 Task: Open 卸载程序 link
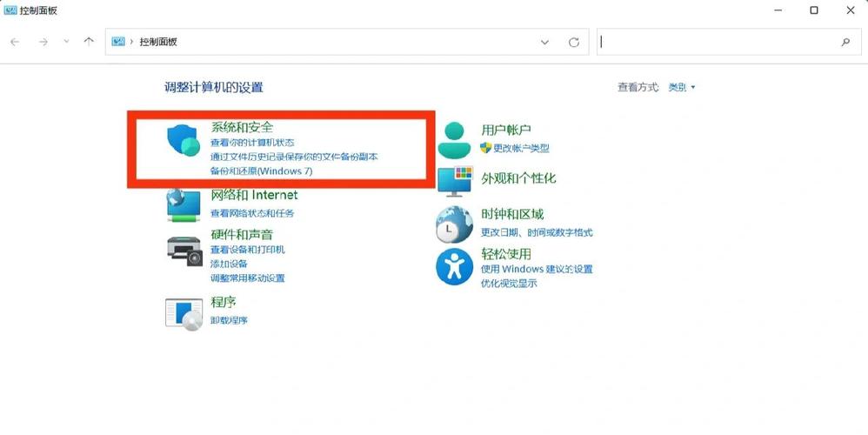(230, 320)
